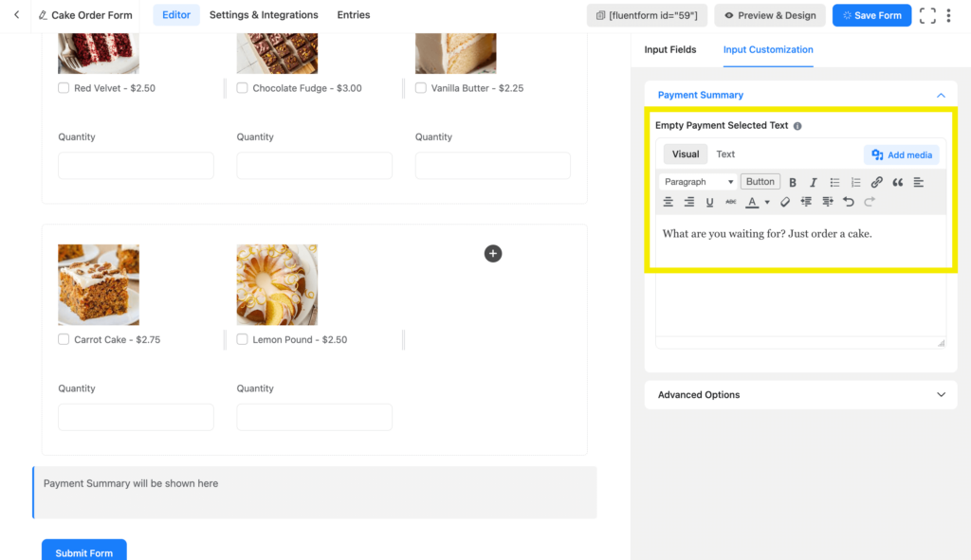Select the Payment Summary placeholder block
The height and width of the screenshot is (560, 971).
(x=315, y=493)
